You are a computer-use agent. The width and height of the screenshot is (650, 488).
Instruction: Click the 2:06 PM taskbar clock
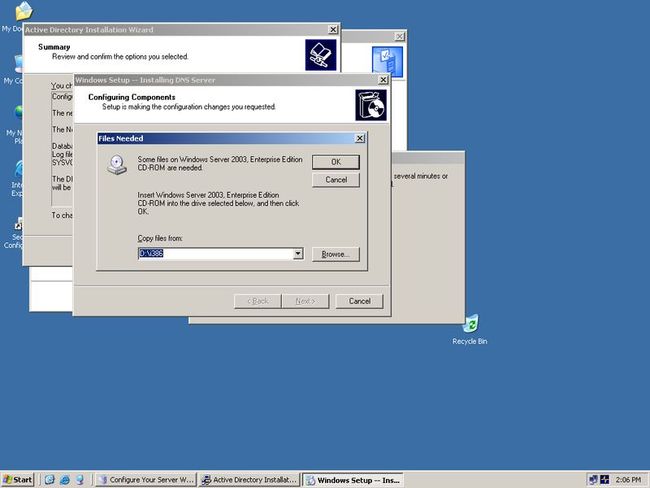[628, 480]
